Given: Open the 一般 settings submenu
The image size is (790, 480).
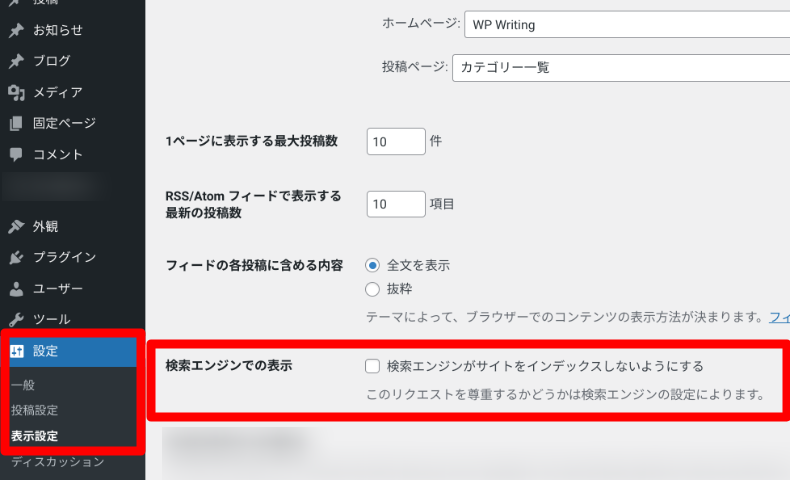Looking at the screenshot, I should (23, 385).
